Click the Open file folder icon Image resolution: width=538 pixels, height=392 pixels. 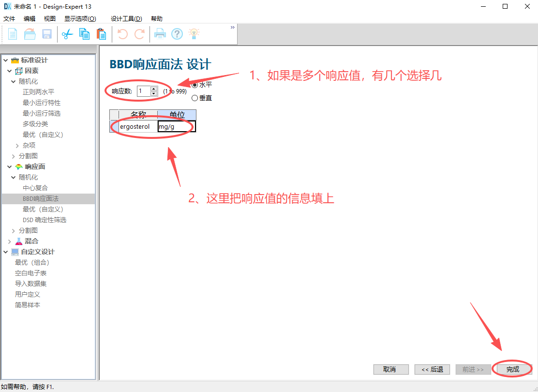pos(29,34)
